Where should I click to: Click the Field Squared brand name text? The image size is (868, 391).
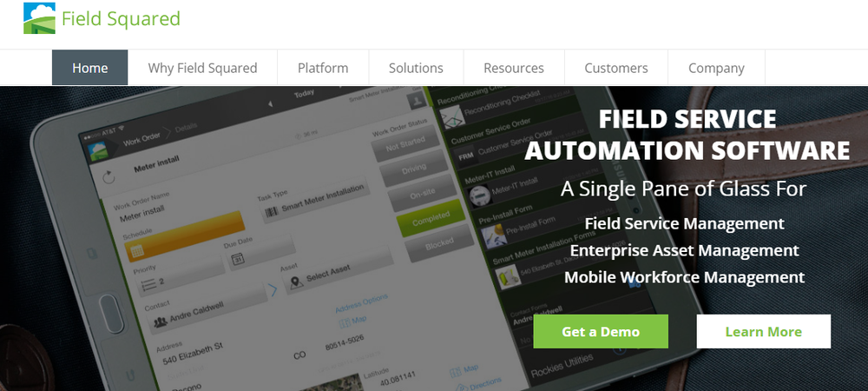coord(121,19)
